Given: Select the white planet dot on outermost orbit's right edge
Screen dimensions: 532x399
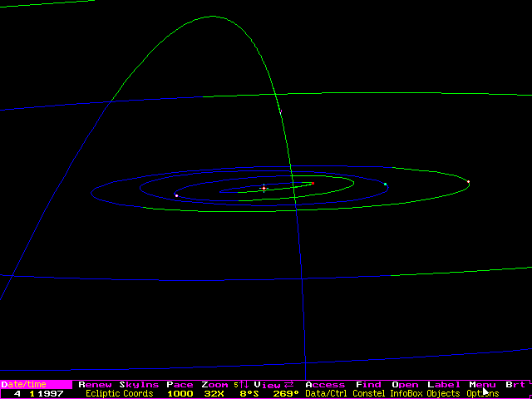Looking at the screenshot, I should (469, 181).
